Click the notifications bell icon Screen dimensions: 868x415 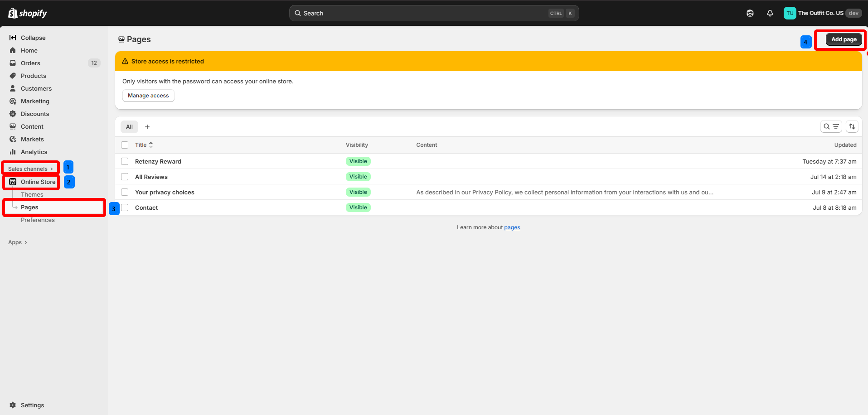(x=770, y=13)
